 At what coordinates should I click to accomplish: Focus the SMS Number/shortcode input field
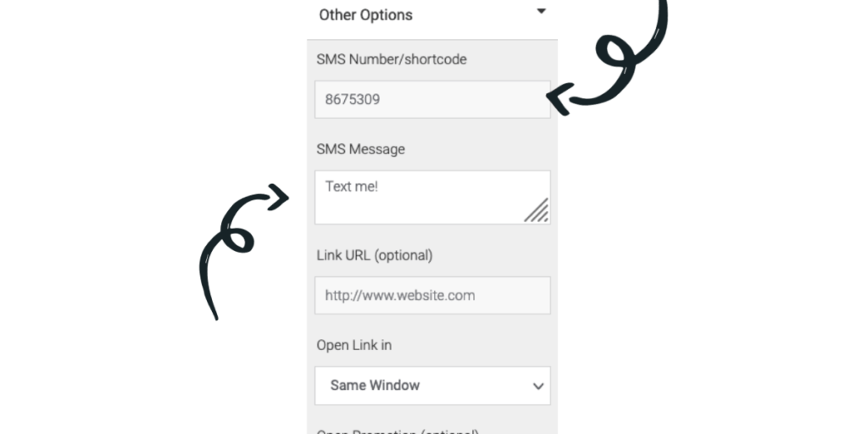pyautogui.click(x=432, y=100)
